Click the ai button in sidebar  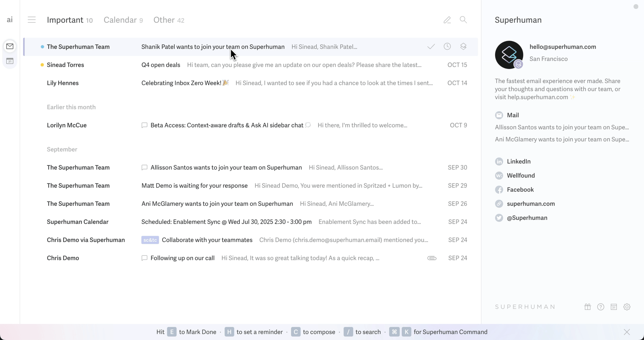tap(10, 20)
